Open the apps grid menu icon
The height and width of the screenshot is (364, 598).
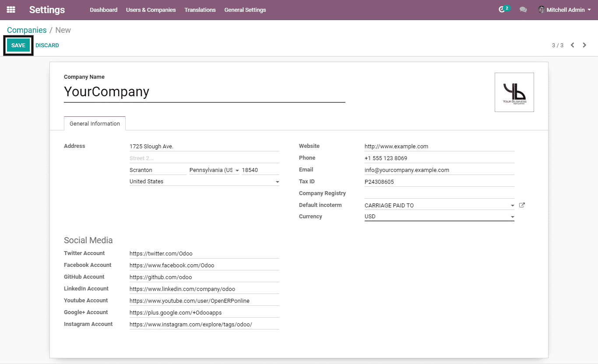(x=11, y=10)
